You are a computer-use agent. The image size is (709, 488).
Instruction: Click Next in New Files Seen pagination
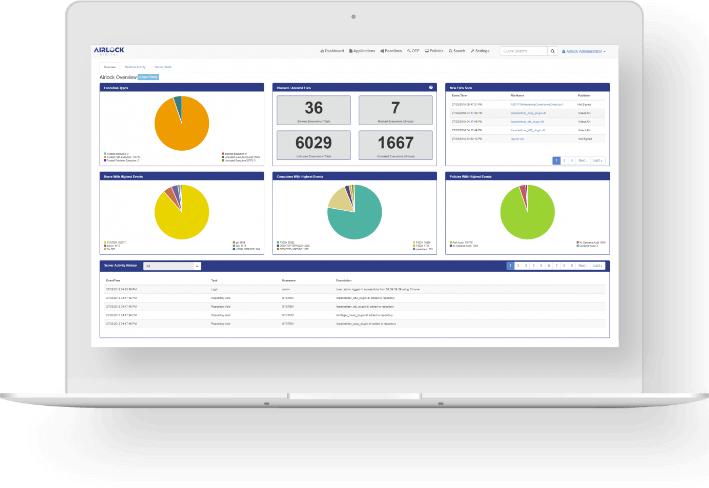[583, 161]
